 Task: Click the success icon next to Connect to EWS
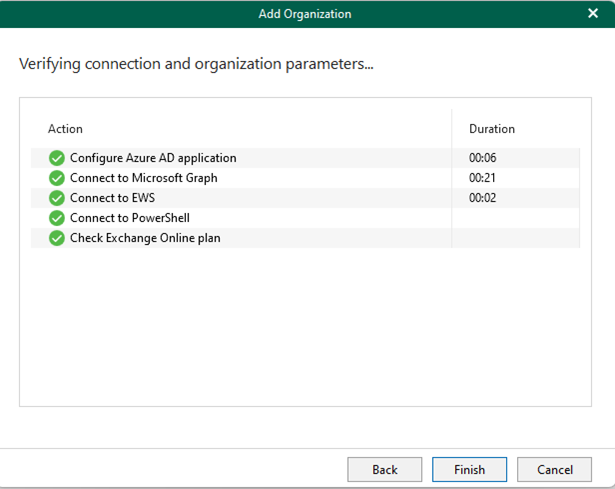click(57, 198)
